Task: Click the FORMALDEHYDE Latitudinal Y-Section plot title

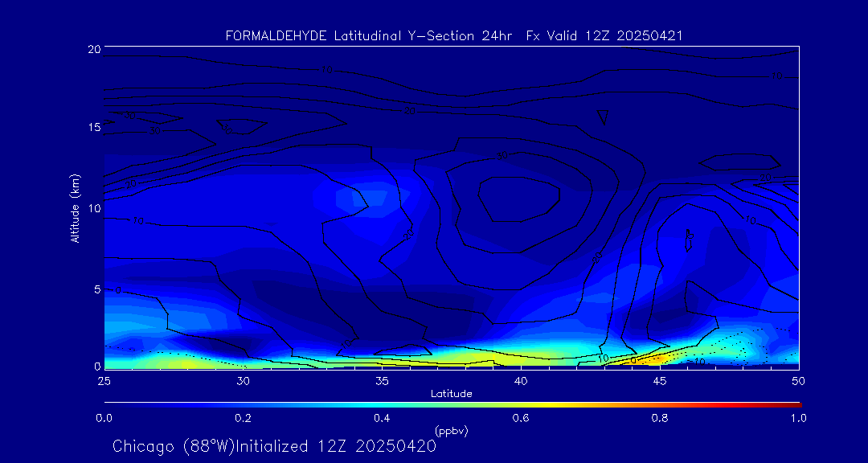Action: tap(454, 36)
